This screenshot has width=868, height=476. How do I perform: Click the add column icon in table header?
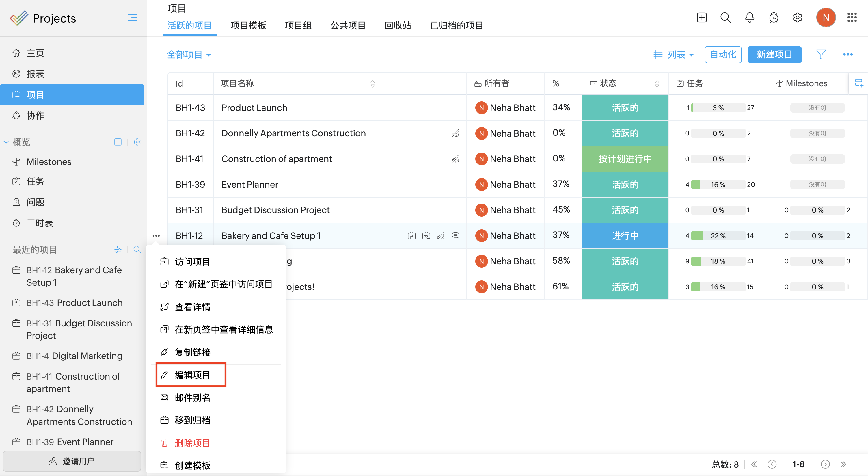[x=859, y=83]
